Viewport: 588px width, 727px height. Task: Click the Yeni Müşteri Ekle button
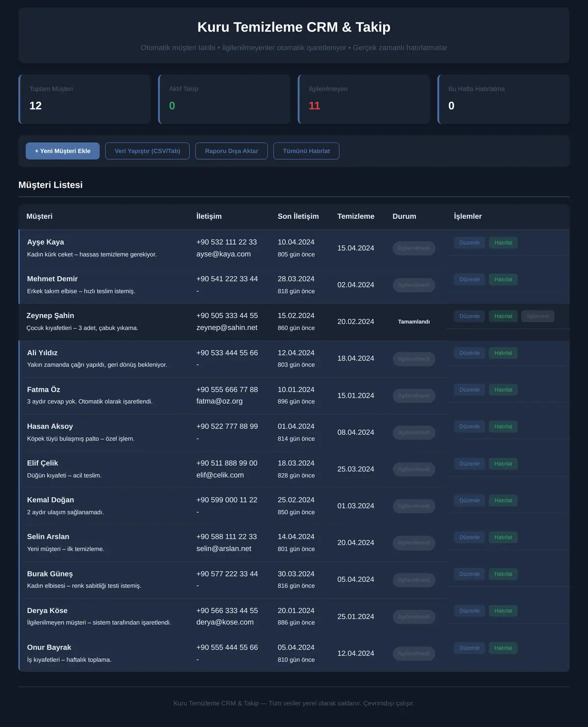pos(63,151)
